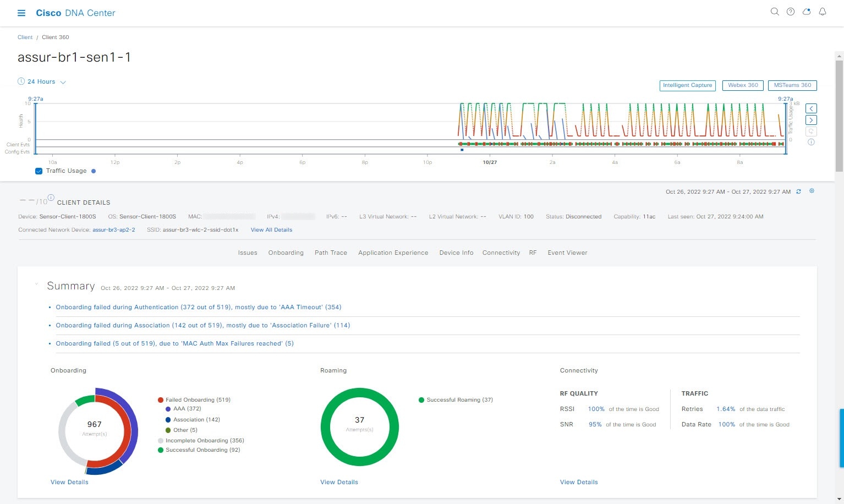The width and height of the screenshot is (844, 504).
Task: Click the clock icon beside 24 Hours
Action: [x=21, y=81]
